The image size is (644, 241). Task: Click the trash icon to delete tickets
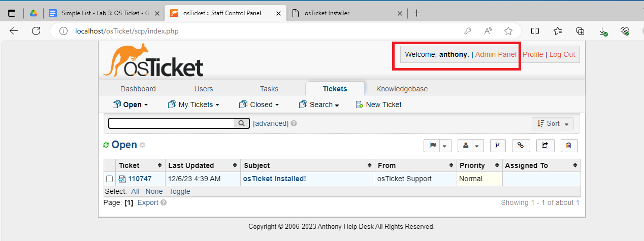point(569,146)
